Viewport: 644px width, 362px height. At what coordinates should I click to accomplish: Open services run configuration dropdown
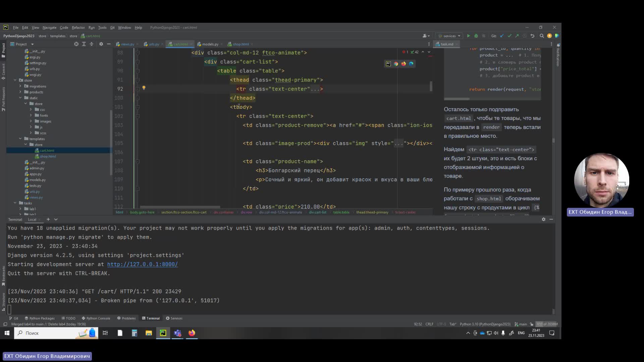(x=449, y=36)
